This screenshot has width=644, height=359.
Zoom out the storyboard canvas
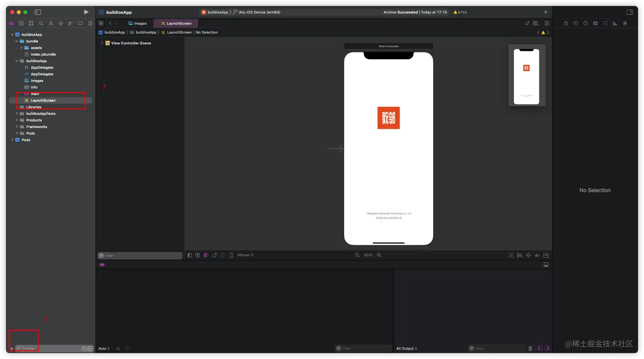(357, 255)
